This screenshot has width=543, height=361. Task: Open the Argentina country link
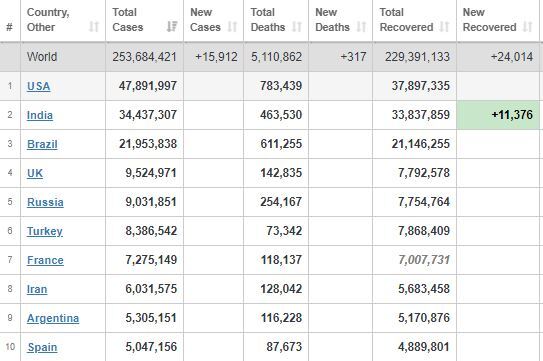(x=53, y=318)
